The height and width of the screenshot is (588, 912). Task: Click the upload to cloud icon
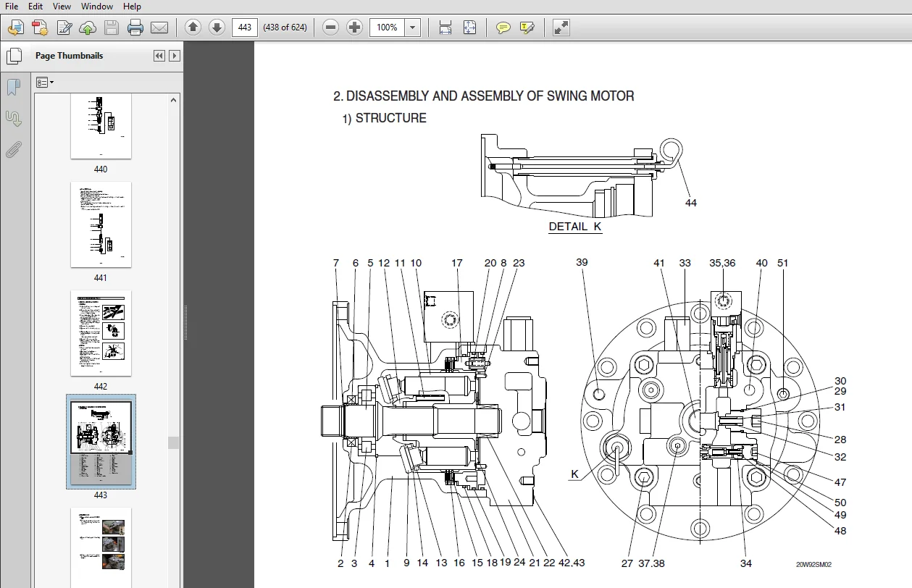click(88, 28)
